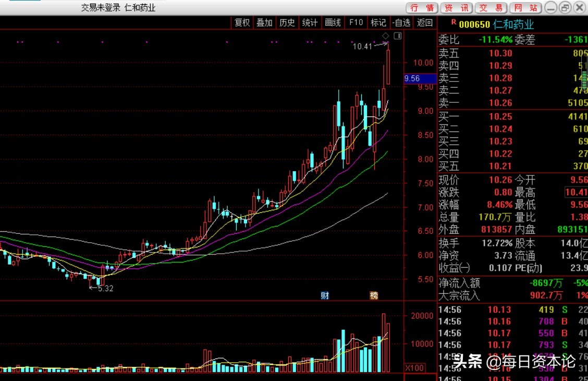Open the 资讯 news menu
Image resolution: width=588 pixels, height=381 pixels.
(456, 8)
